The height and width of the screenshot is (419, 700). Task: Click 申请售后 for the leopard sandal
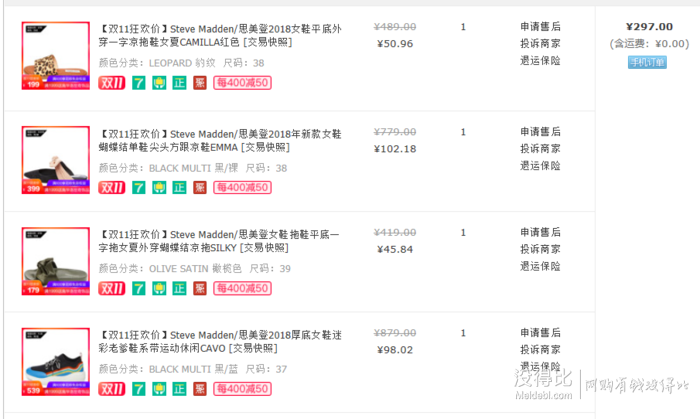(540, 26)
